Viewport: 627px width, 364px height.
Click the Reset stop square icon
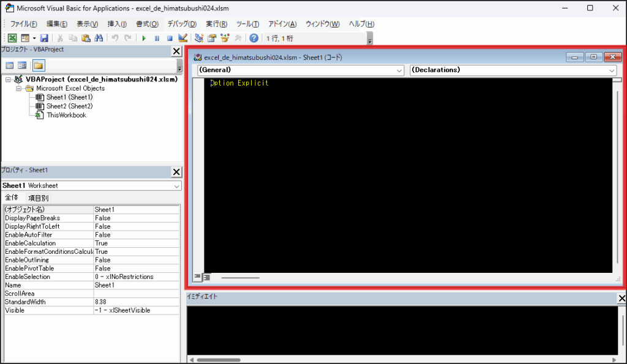tap(170, 38)
